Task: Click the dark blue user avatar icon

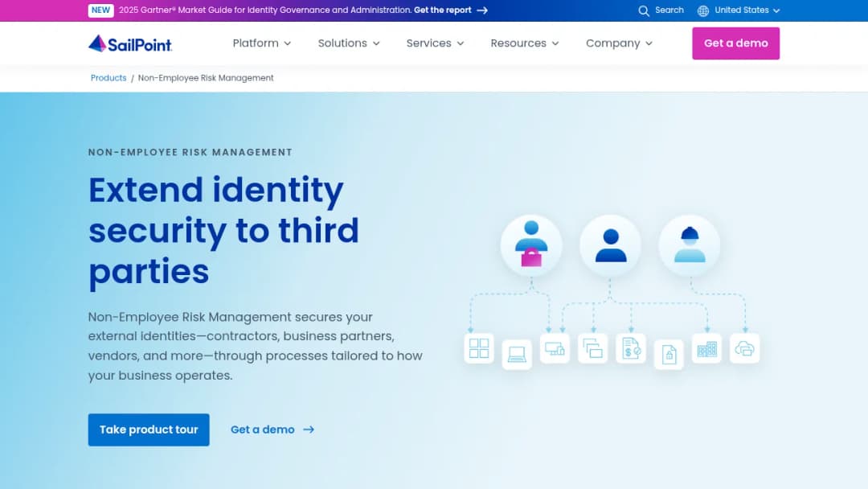Action: click(611, 244)
